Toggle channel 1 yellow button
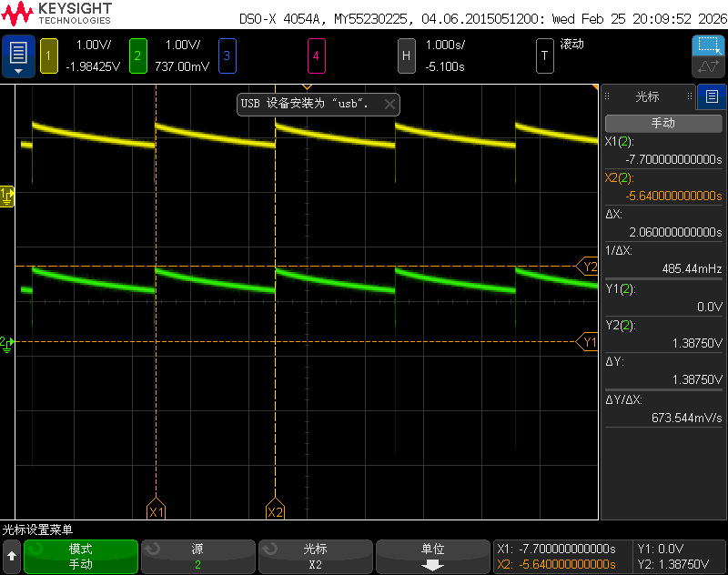This screenshot has height=575, width=728. [49, 56]
